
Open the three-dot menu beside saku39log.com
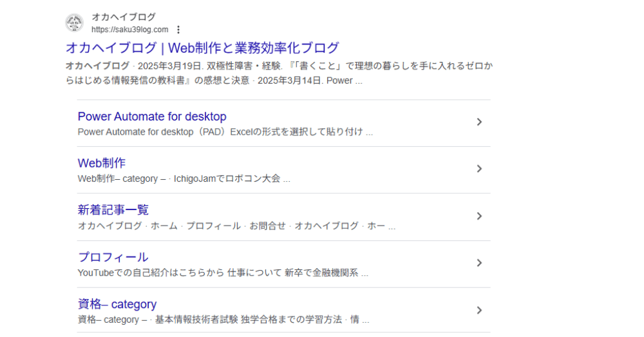[x=178, y=30]
